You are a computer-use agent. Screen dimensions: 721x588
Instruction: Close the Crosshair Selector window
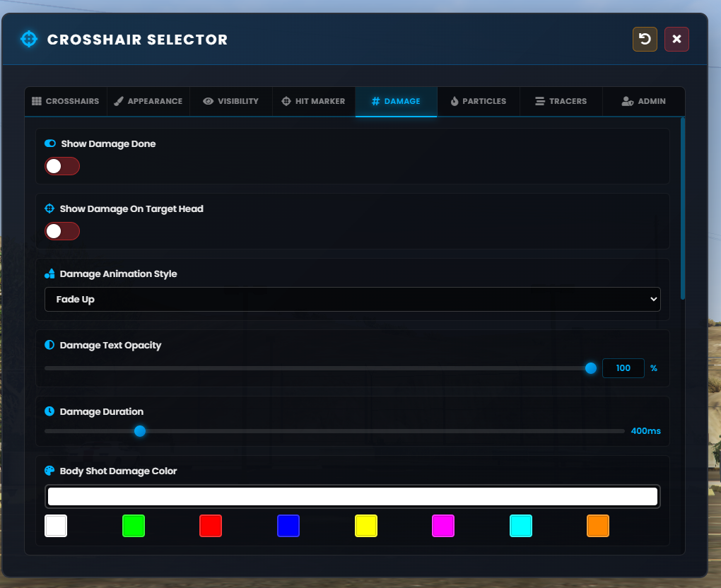tap(676, 39)
